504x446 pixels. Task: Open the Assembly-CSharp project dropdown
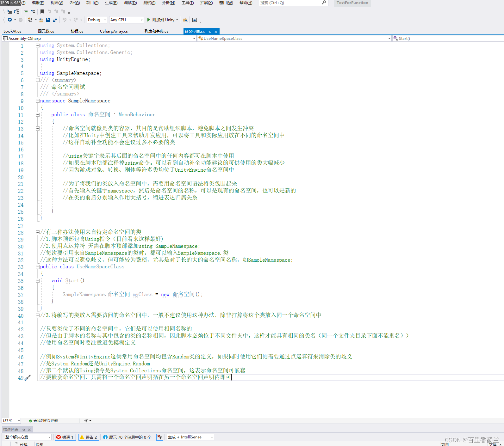coord(99,39)
